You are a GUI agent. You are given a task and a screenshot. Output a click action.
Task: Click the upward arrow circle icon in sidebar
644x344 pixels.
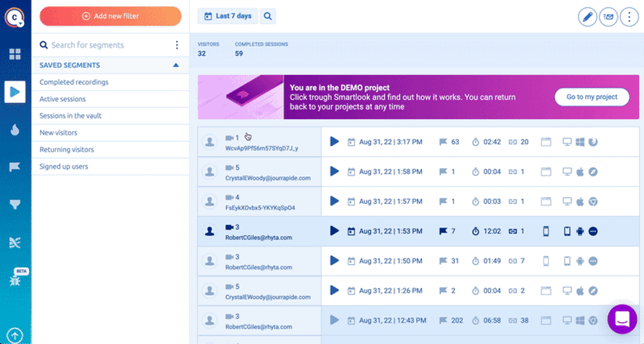coord(14,335)
